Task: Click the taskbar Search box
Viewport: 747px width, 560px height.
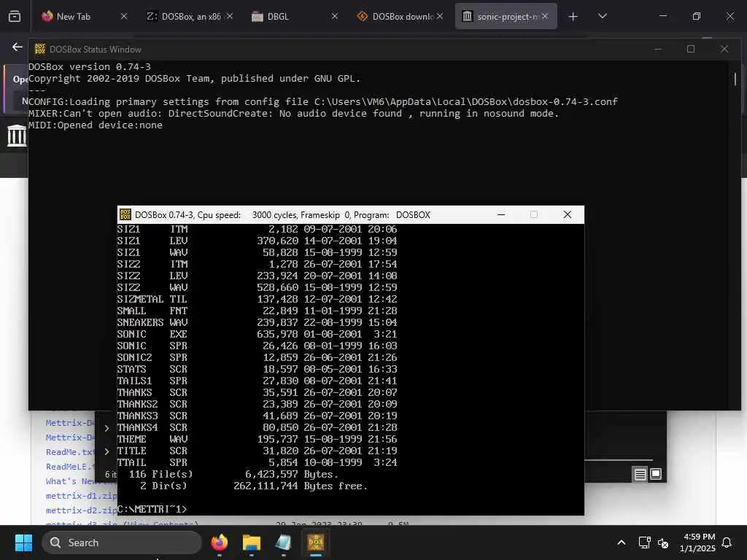Action: click(x=122, y=542)
